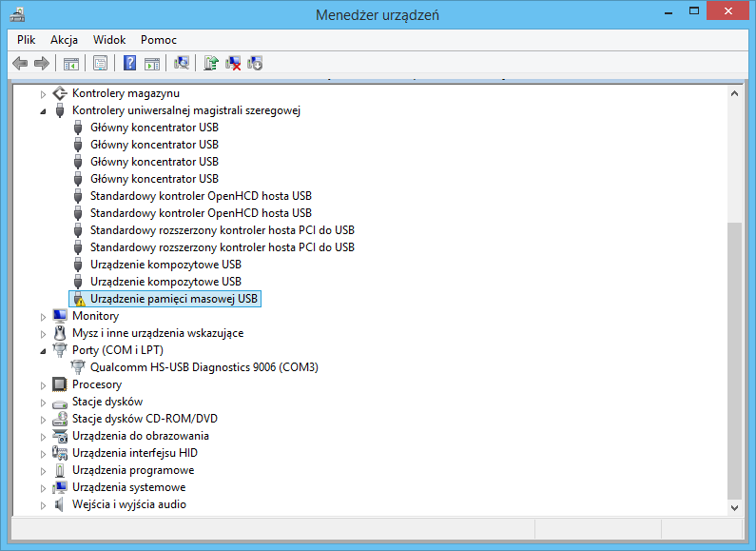Open the Akcja menu
The image size is (756, 551).
(x=64, y=40)
